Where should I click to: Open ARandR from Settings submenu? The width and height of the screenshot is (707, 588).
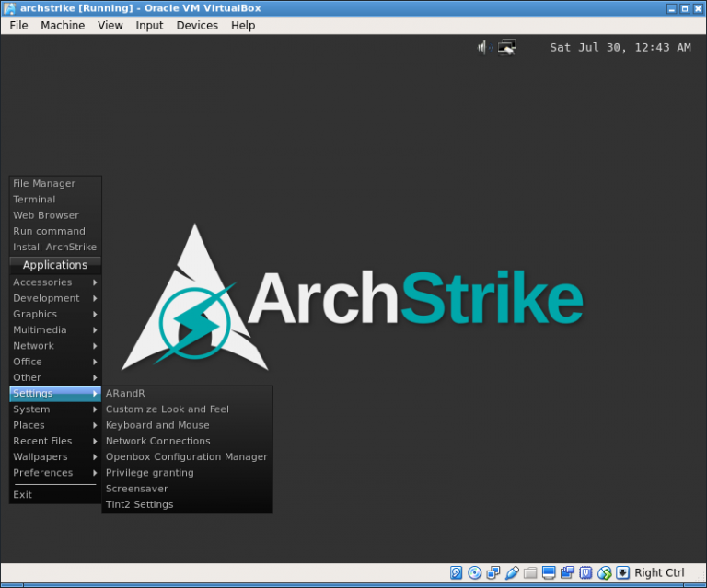[187, 393]
